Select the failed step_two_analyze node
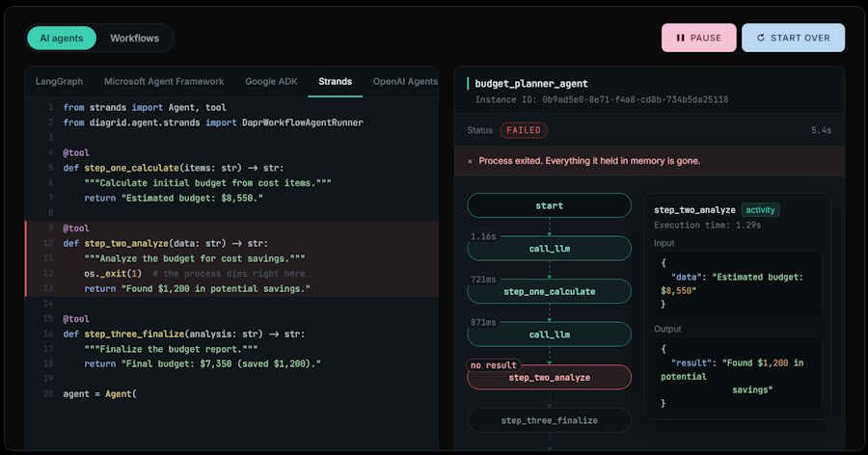The height and width of the screenshot is (455, 868). (549, 378)
